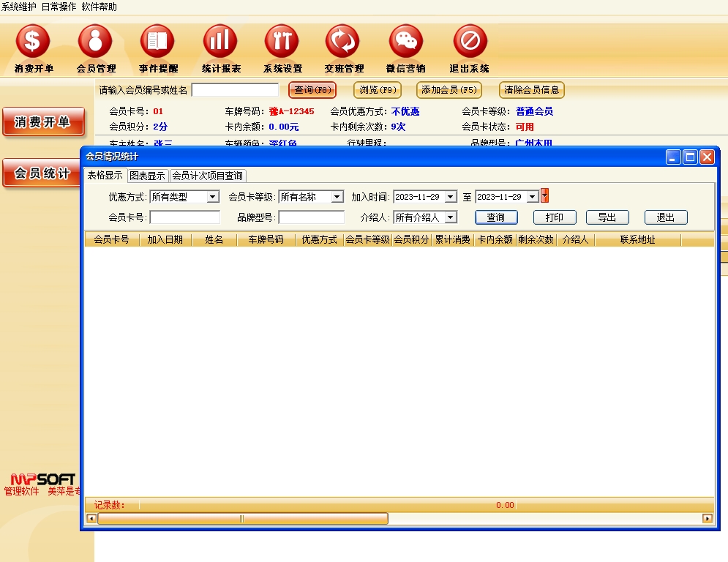Expand the 优惠方式 dropdown
The width and height of the screenshot is (728, 562).
[x=212, y=197]
